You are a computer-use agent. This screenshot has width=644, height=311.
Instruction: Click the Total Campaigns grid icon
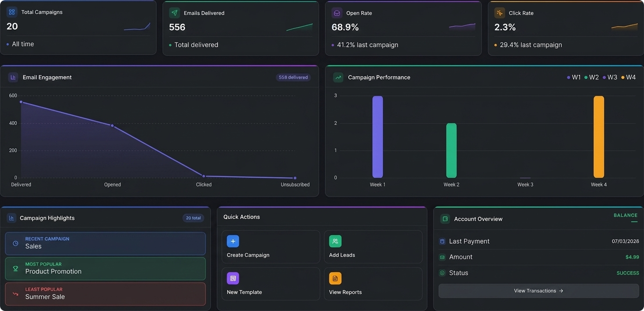point(12,12)
